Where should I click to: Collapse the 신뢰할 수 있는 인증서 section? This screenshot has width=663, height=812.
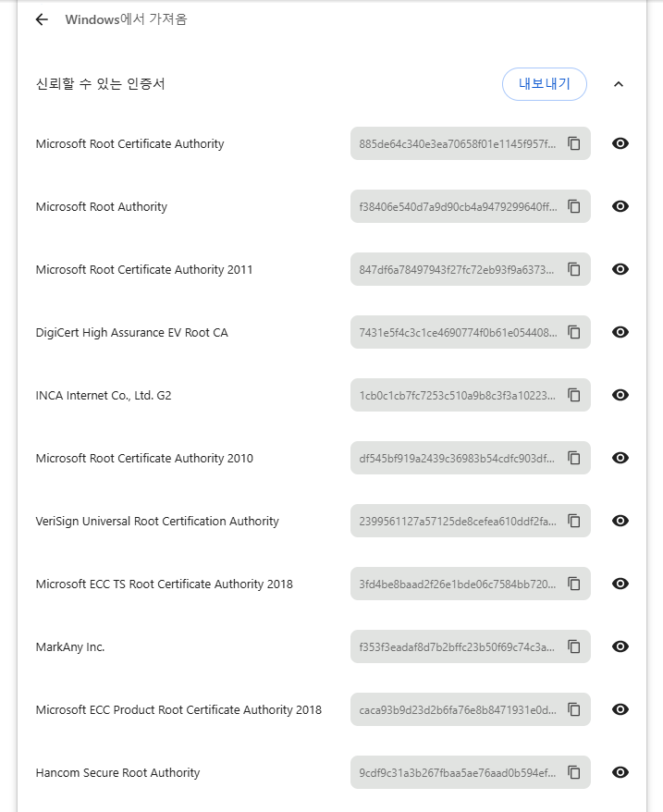point(619,84)
